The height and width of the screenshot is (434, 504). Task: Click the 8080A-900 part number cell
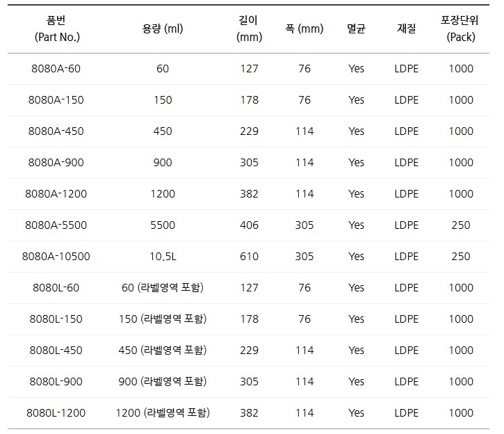click(56, 163)
